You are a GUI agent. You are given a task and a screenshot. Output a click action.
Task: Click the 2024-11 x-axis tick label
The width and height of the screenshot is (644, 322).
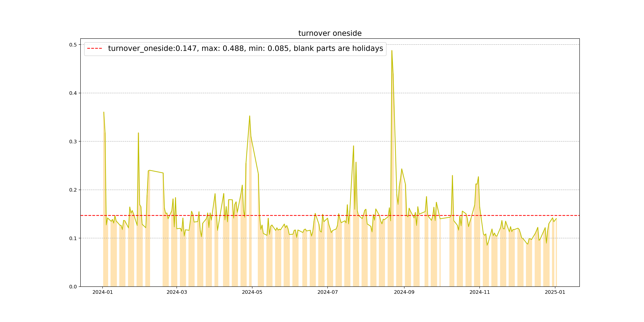pyautogui.click(x=479, y=292)
